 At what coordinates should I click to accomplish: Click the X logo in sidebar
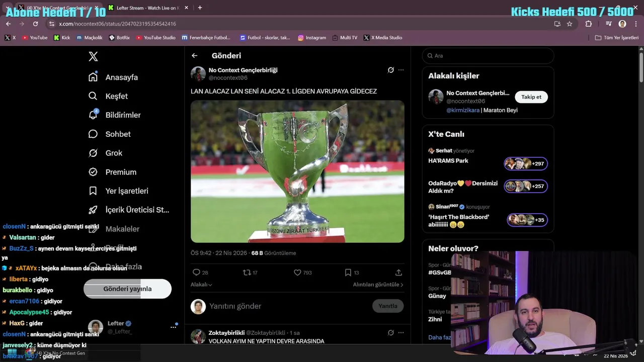[93, 56]
